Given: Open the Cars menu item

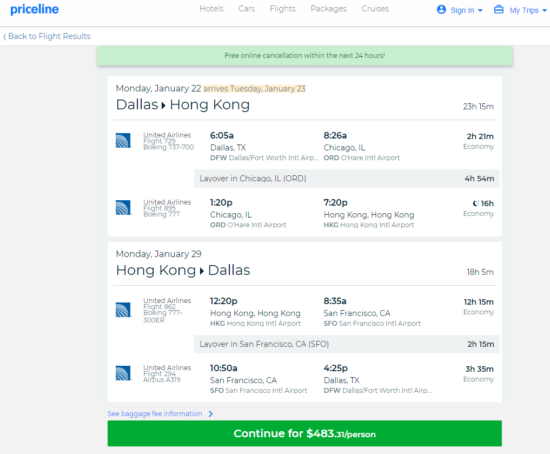Looking at the screenshot, I should (x=247, y=9).
